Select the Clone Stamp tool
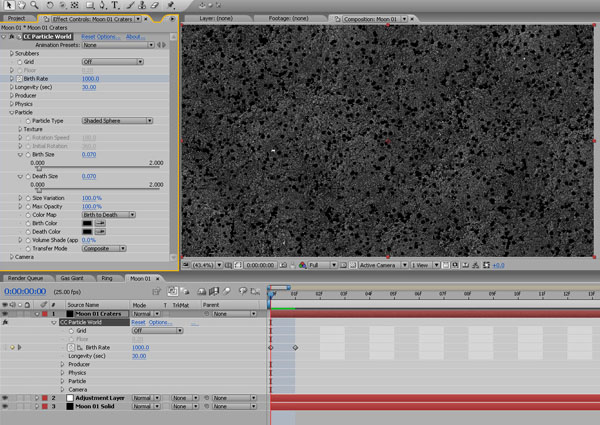600x425 pixels. (x=143, y=6)
